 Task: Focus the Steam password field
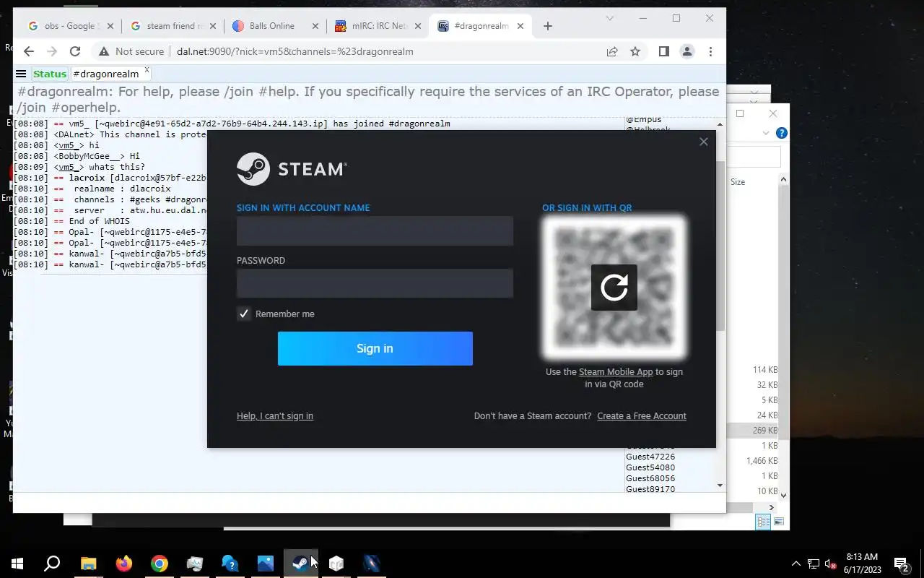[375, 283]
